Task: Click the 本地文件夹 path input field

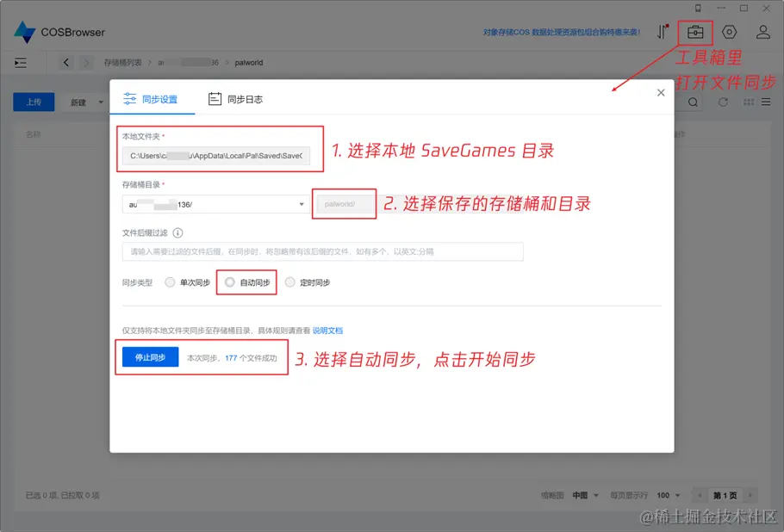Action: 215,155
